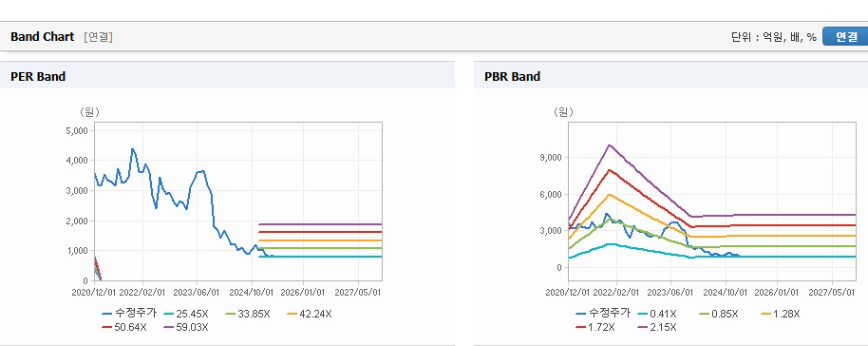Viewport: 868px width, 346px height.
Task: Click the Band Chart section heading
Action: (42, 36)
